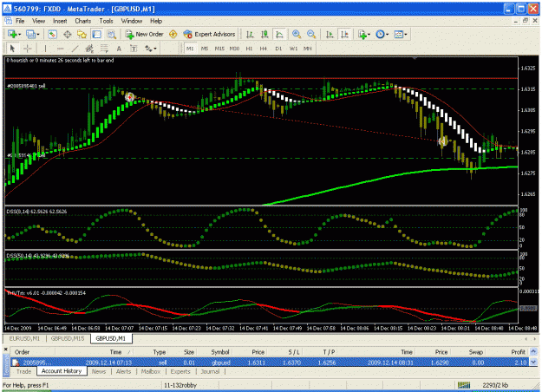
Task: Select the zoom out magnifier icon
Action: click(311, 34)
